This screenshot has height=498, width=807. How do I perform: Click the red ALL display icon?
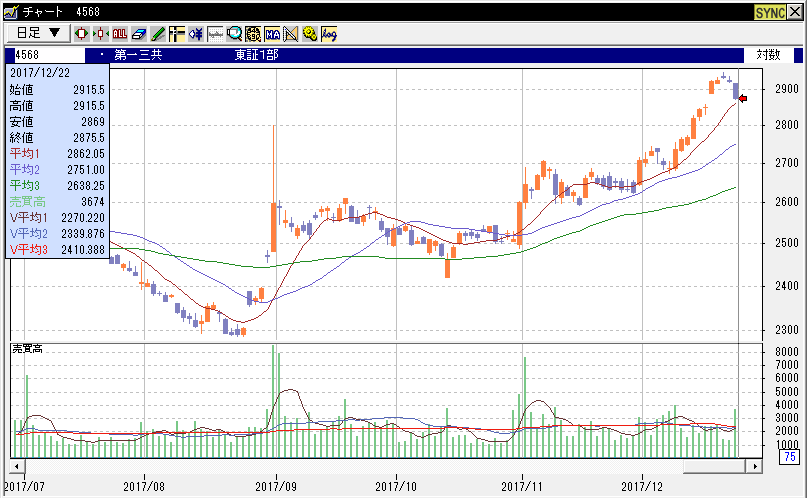tap(120, 33)
